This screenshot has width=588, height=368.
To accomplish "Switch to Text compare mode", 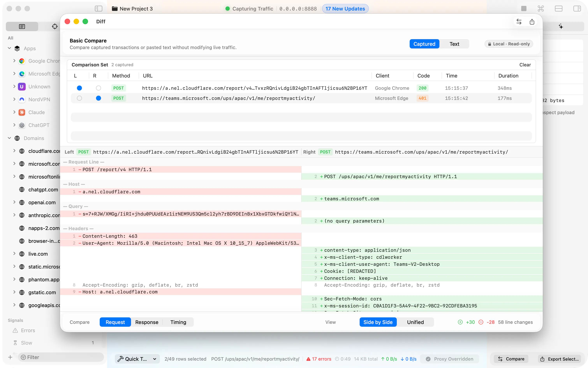I will 454,44.
